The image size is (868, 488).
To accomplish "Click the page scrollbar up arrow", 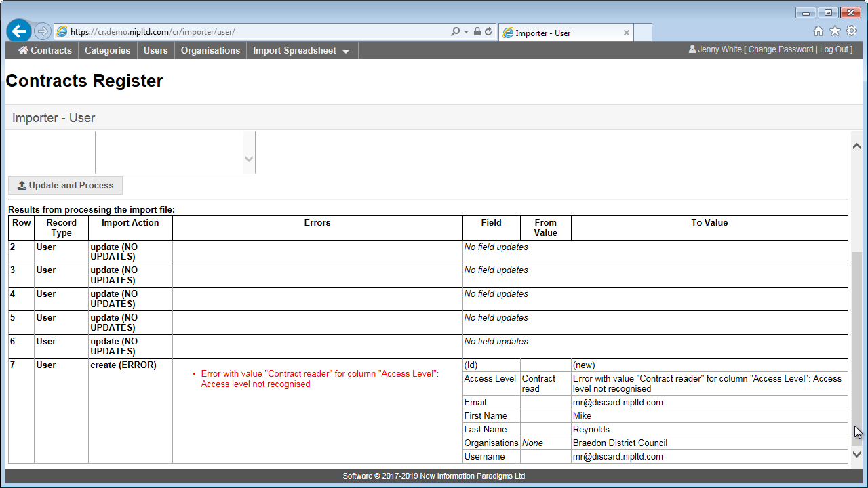I will tap(856, 146).
